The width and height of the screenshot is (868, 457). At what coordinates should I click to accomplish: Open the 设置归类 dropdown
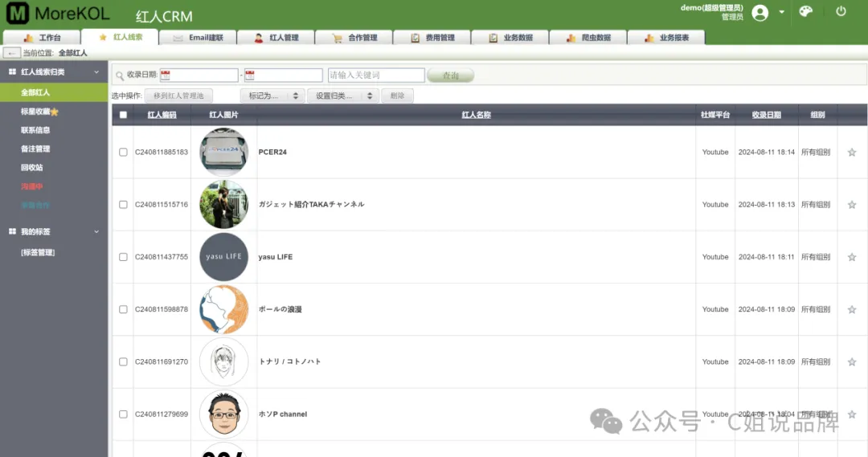point(342,96)
